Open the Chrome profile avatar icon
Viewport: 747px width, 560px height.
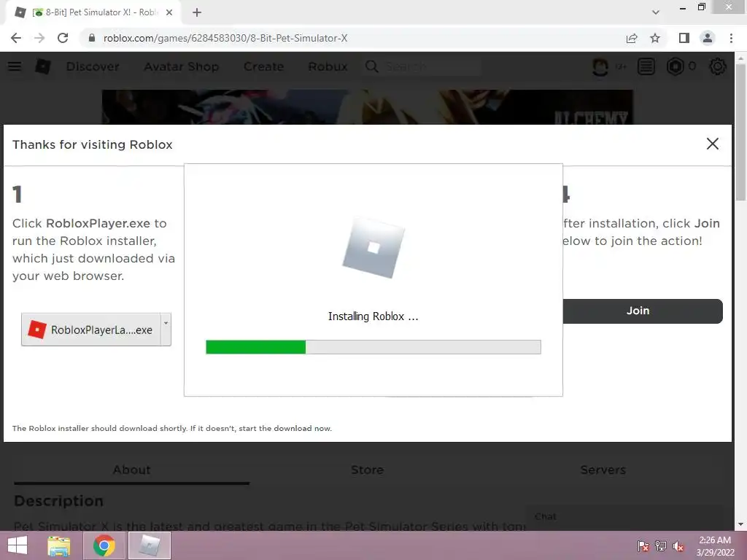point(708,38)
